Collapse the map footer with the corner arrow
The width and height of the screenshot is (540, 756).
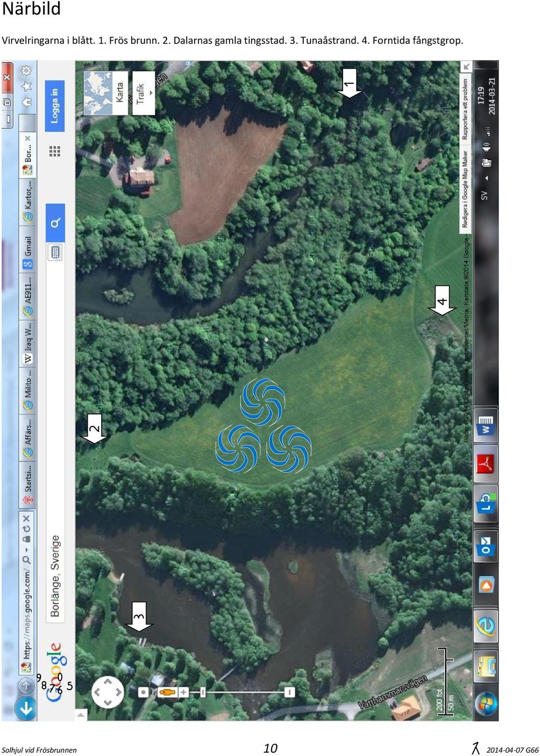pyautogui.click(x=466, y=67)
